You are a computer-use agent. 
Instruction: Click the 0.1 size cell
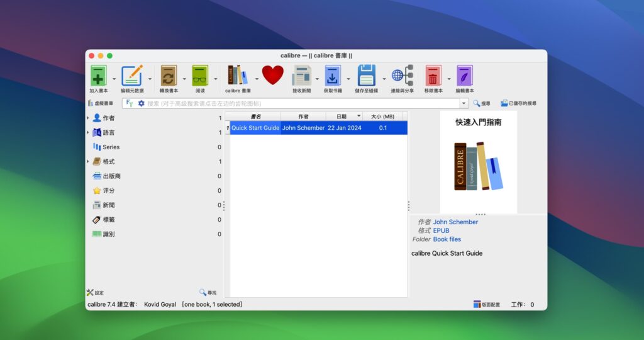(383, 128)
